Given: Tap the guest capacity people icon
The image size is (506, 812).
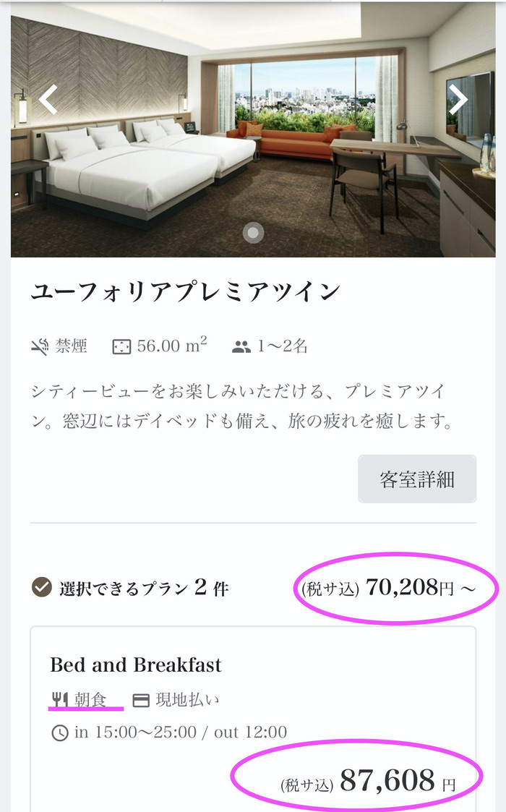Looking at the screenshot, I should coord(241,346).
